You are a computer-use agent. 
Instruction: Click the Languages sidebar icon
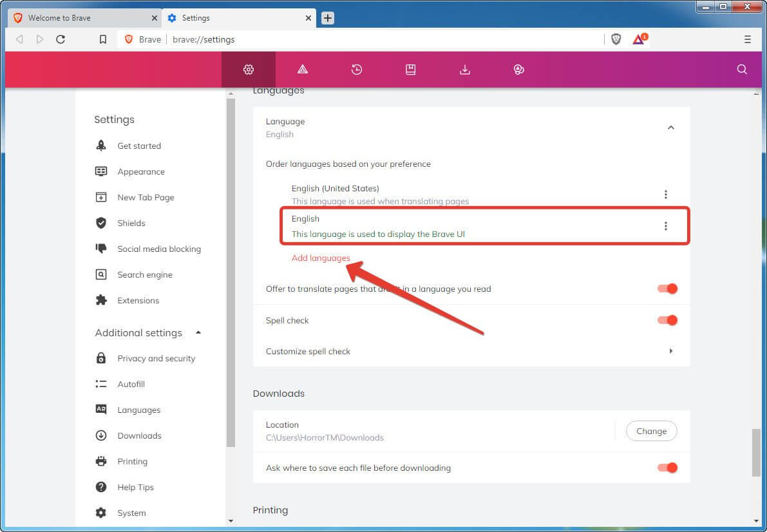click(x=101, y=409)
